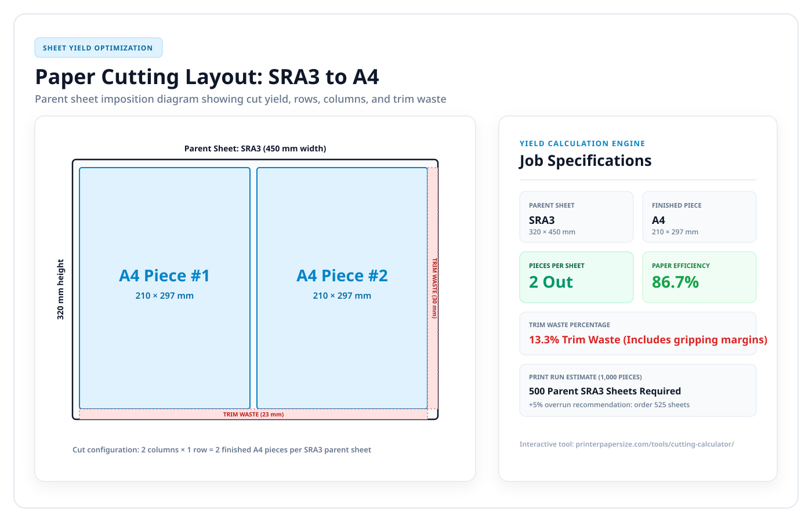This screenshot has height=522, width=812.
Task: Click the subtitle about parent sheet imposition diagram
Action: [x=241, y=99]
